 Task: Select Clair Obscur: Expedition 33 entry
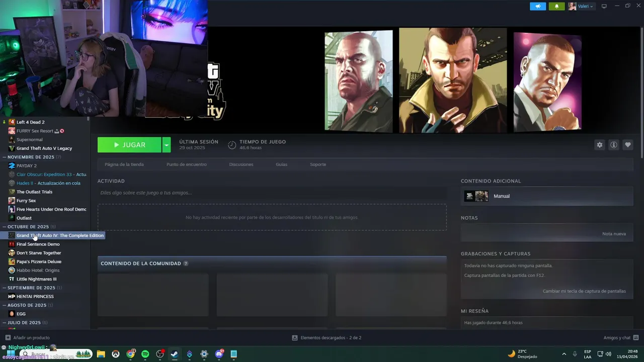pyautogui.click(x=51, y=174)
